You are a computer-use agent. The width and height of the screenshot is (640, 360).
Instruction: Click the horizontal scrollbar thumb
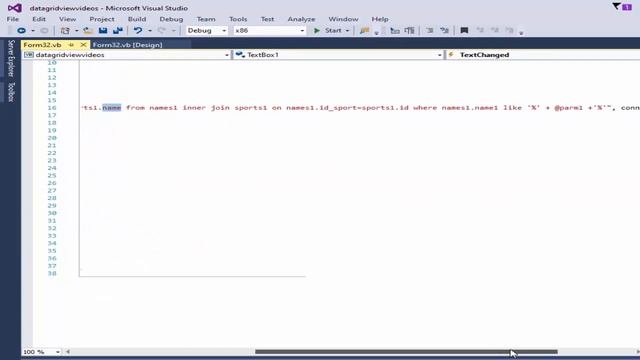point(406,352)
